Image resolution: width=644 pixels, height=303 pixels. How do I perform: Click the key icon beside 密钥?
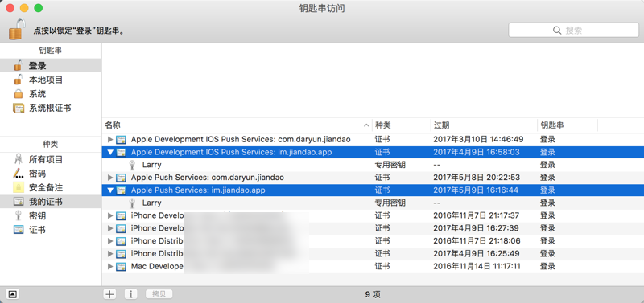[19, 215]
